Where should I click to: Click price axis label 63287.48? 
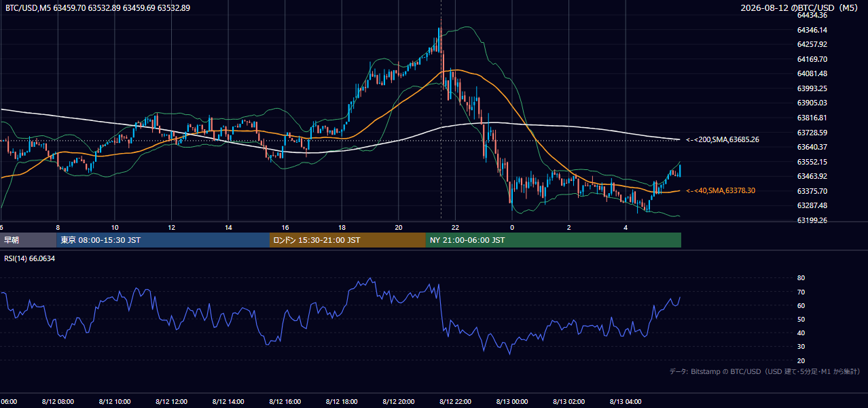(x=812, y=205)
